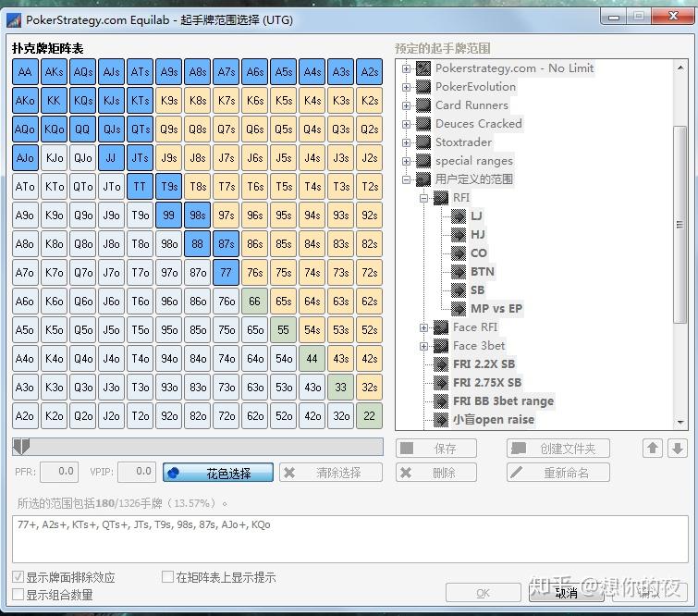
Task: Click the Face RFI folder icon
Action: tap(441, 327)
